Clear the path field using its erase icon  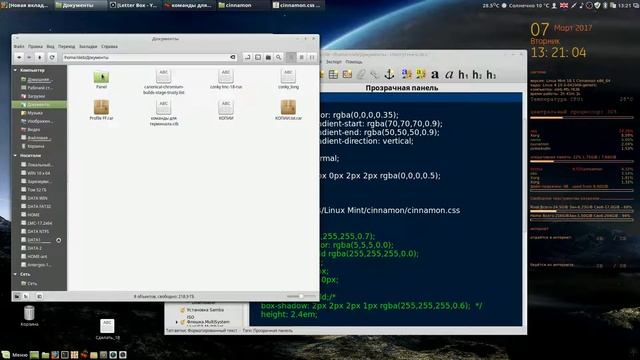(233, 58)
